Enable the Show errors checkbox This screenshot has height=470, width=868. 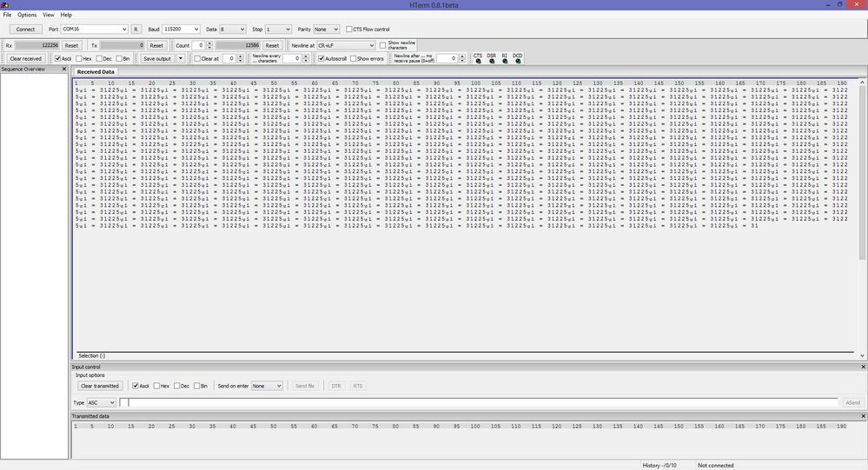click(x=353, y=59)
